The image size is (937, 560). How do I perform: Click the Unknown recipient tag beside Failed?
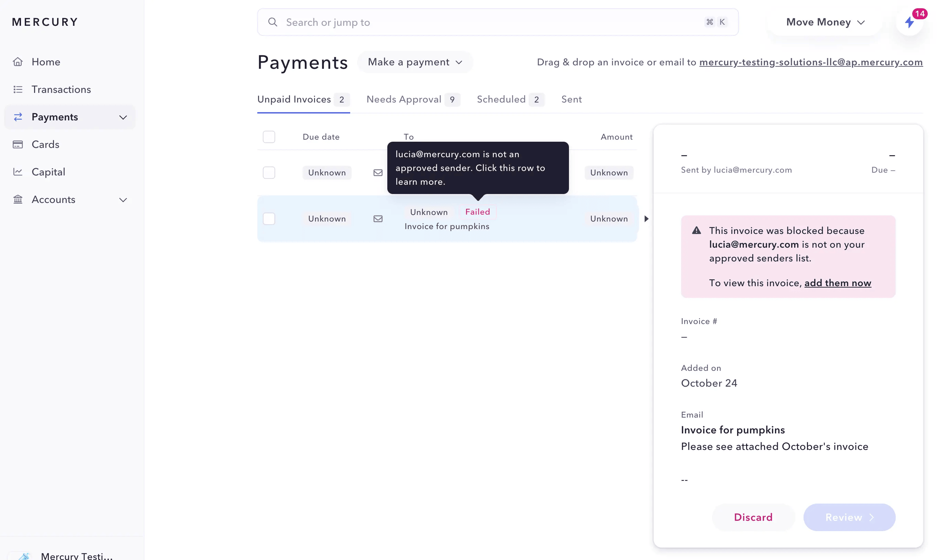click(429, 212)
